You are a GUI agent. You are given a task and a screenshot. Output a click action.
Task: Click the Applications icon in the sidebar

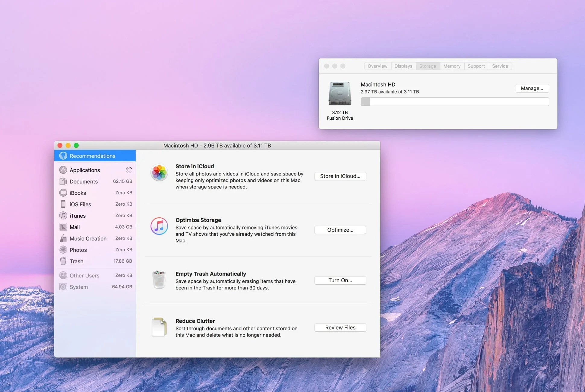(x=63, y=170)
